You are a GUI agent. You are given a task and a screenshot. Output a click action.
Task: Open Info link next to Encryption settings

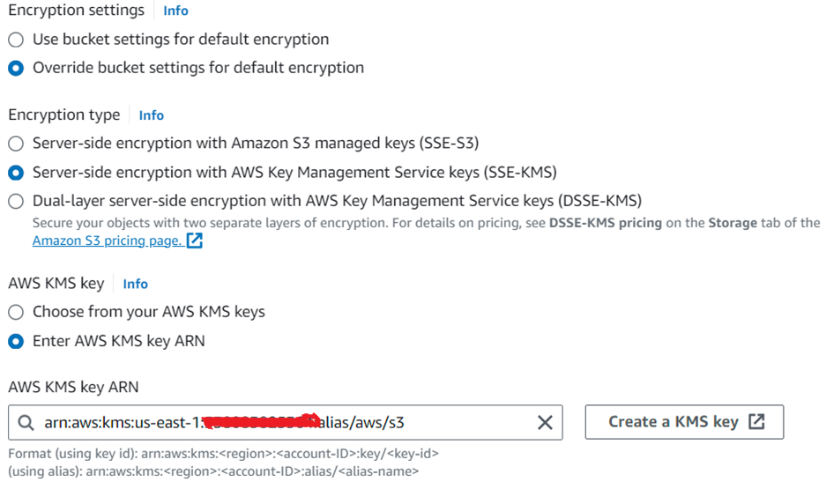175,11
